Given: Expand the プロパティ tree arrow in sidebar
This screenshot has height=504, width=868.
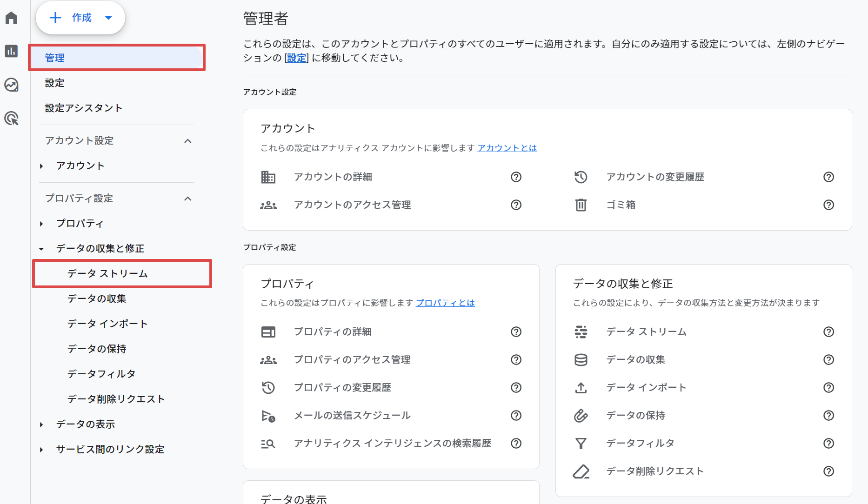Looking at the screenshot, I should click(x=41, y=224).
